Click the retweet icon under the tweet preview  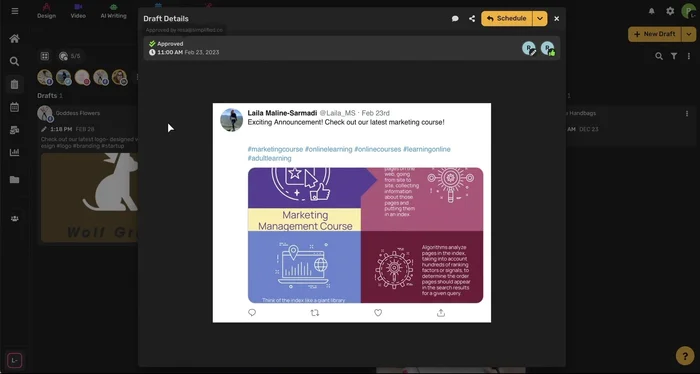point(315,313)
